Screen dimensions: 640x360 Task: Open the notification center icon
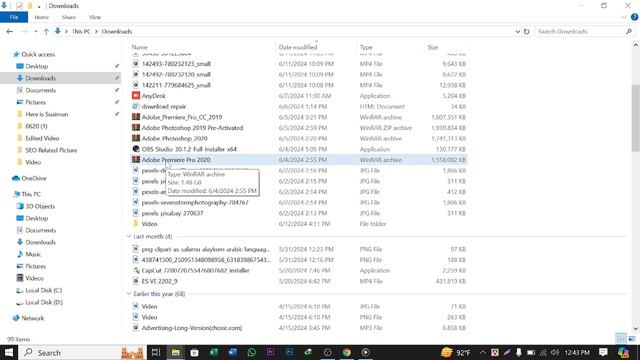(x=603, y=352)
